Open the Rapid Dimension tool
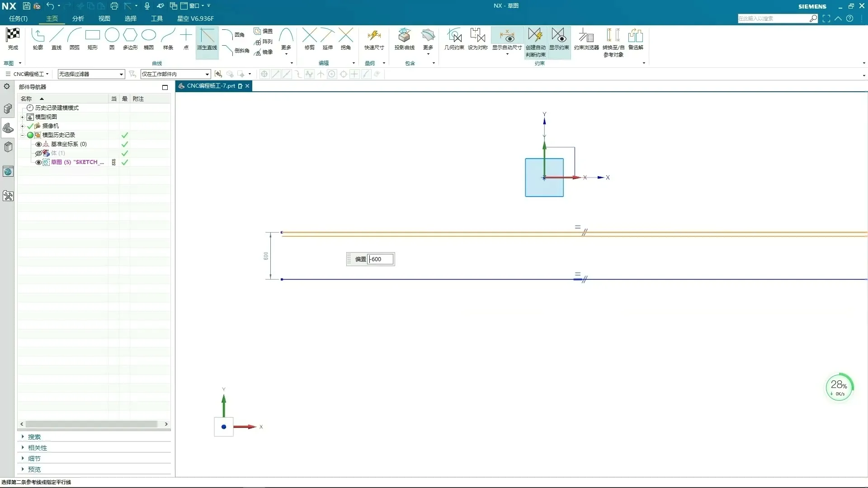 [x=374, y=36]
